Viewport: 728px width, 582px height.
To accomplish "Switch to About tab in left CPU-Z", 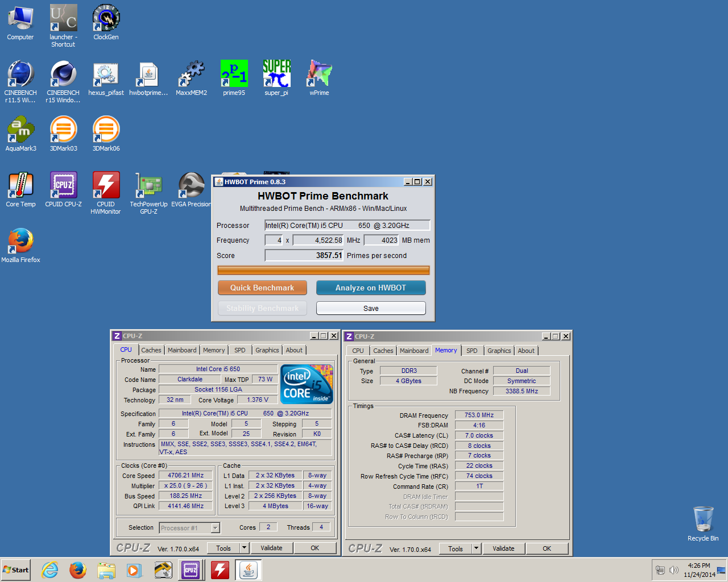I will 294,350.
